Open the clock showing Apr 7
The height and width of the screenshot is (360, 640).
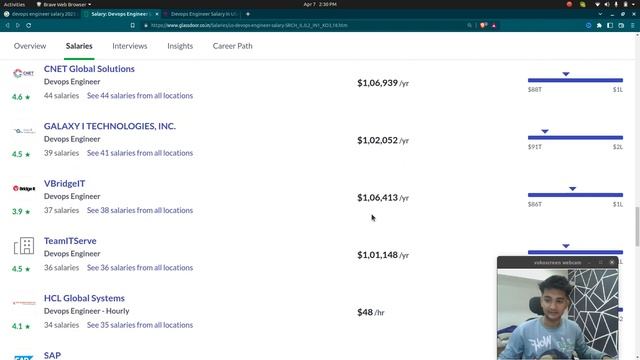click(x=320, y=4)
